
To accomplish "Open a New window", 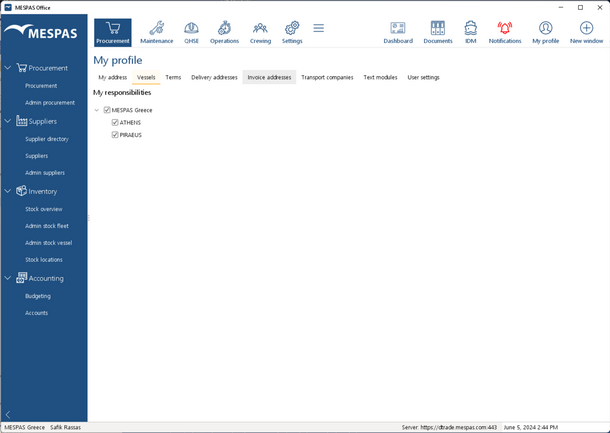I will click(x=587, y=32).
